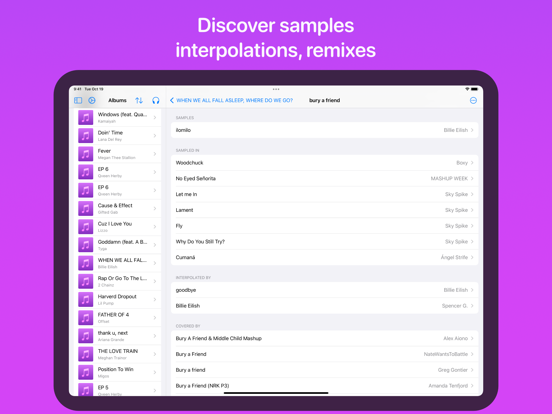
Task: Select the Windows (feat. Qua... album artwork
Action: (x=86, y=117)
